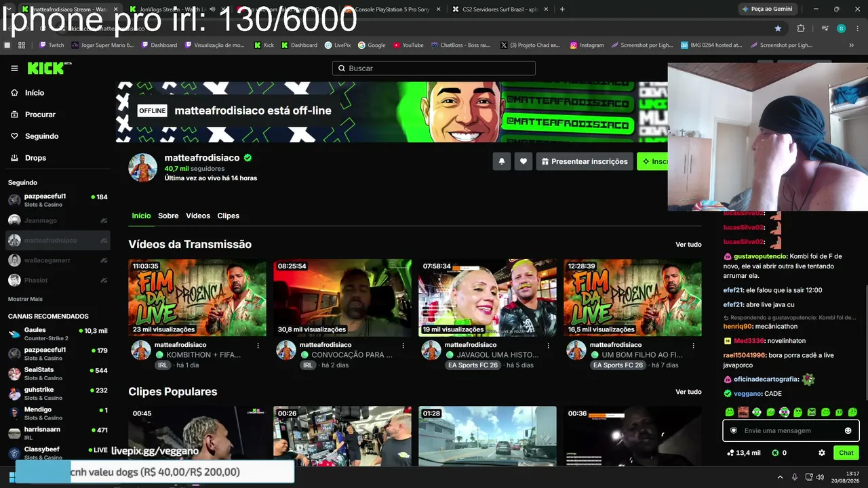Bookmark this page with the star icon
868x488 pixels.
[778, 28]
